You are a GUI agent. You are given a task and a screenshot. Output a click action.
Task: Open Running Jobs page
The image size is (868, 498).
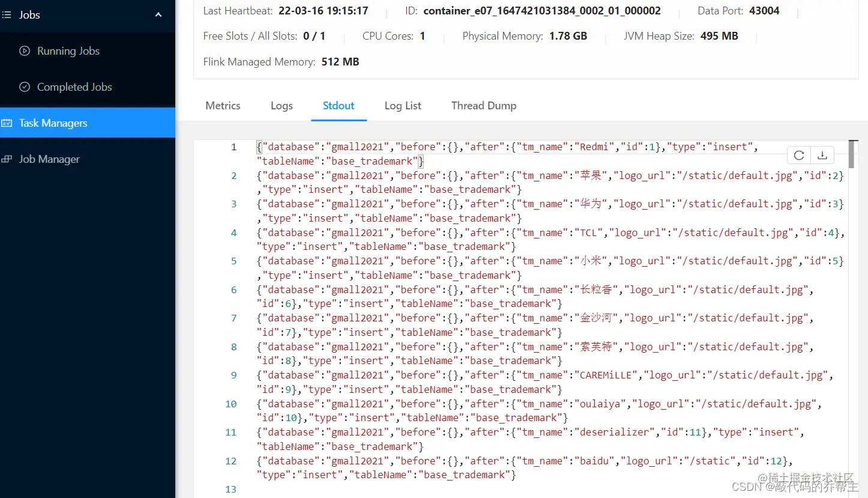68,51
